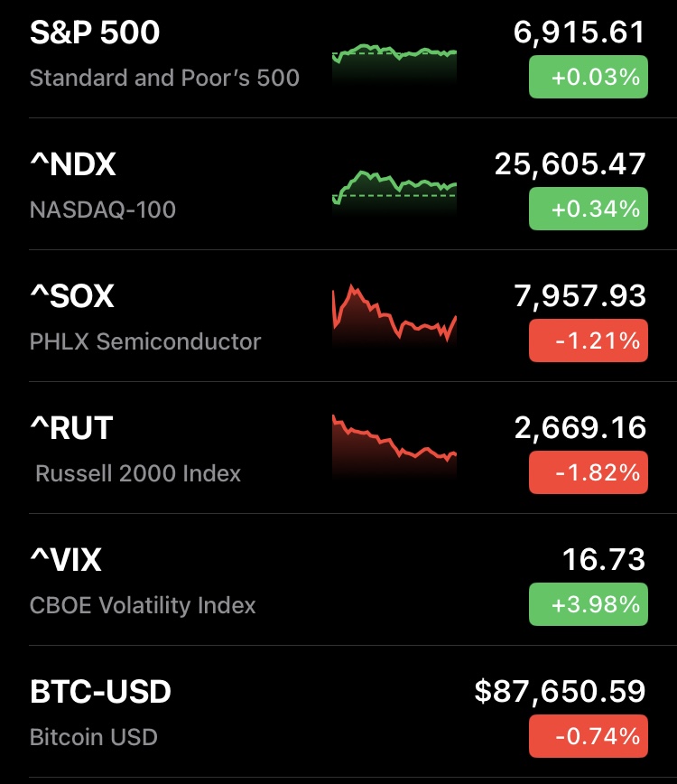Tap the S&P 500 sparkline chart
The image size is (677, 784).
[x=394, y=61]
